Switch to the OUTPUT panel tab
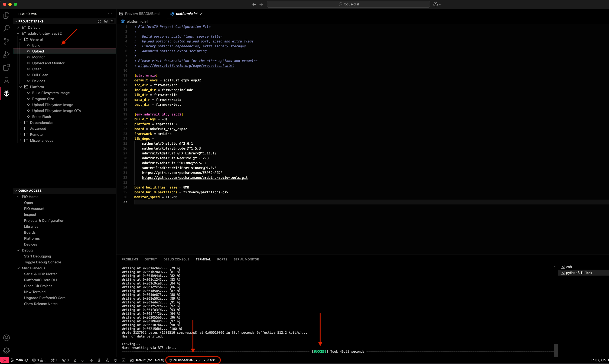The image size is (609, 364). tap(151, 259)
